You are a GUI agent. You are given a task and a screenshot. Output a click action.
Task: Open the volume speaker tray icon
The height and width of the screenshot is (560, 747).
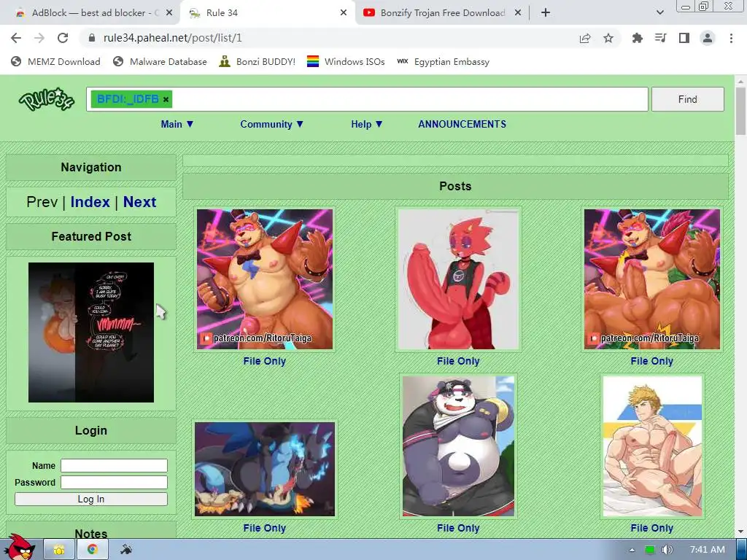click(x=667, y=550)
